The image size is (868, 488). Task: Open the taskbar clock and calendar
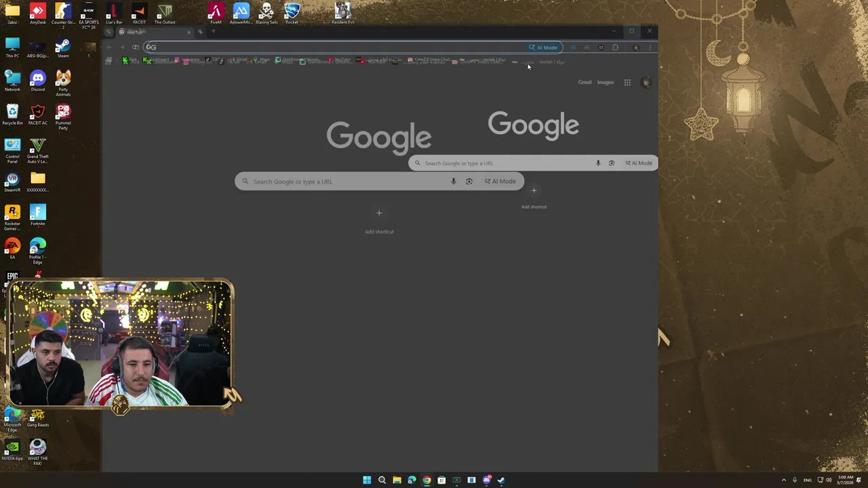click(x=845, y=480)
